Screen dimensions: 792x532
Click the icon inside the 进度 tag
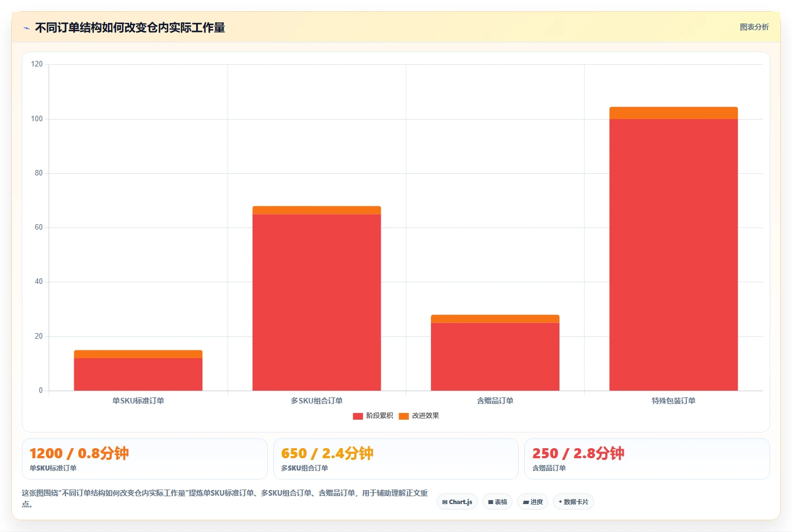(525, 502)
